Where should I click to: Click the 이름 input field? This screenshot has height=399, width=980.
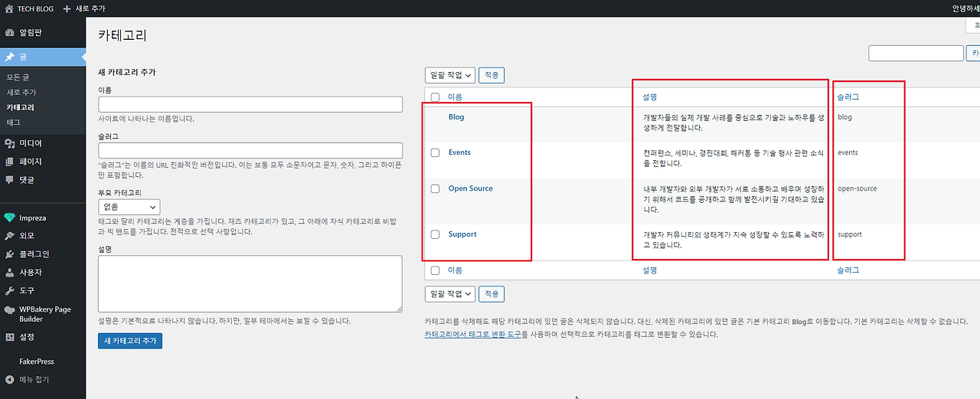point(250,105)
